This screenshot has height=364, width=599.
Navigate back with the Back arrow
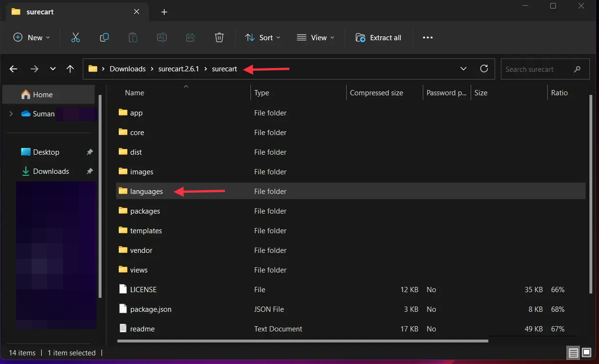13,69
